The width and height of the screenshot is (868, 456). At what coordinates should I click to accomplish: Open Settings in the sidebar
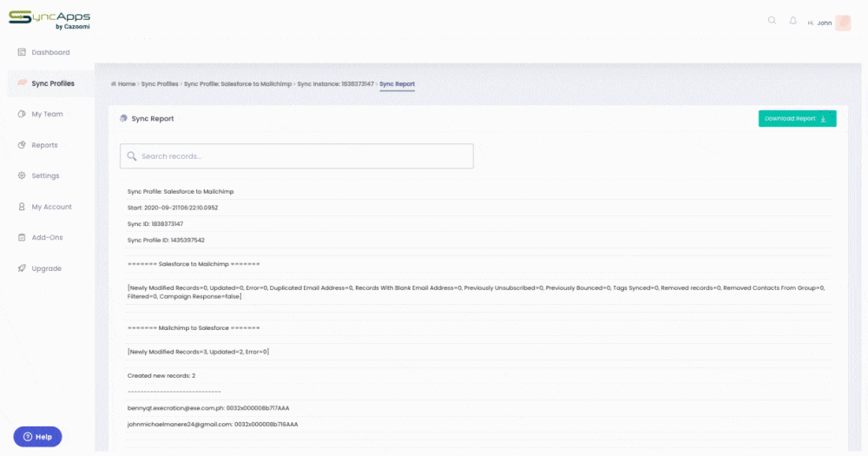click(x=45, y=175)
